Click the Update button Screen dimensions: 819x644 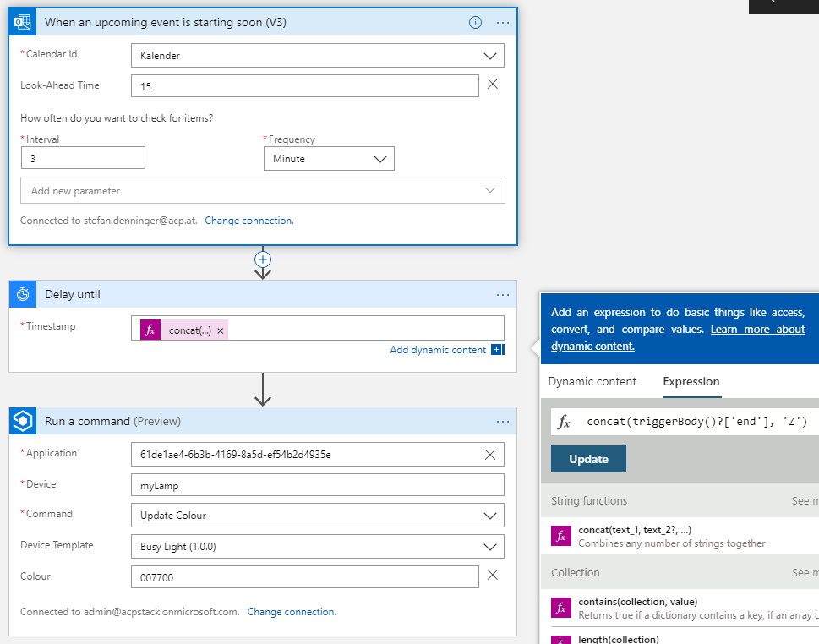(588, 459)
